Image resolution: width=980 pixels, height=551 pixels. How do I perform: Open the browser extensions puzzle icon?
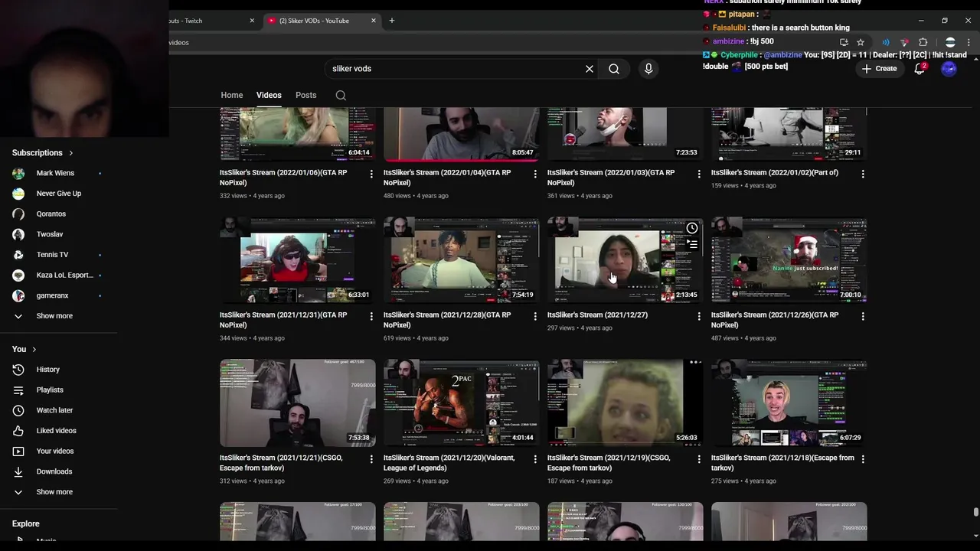click(923, 42)
